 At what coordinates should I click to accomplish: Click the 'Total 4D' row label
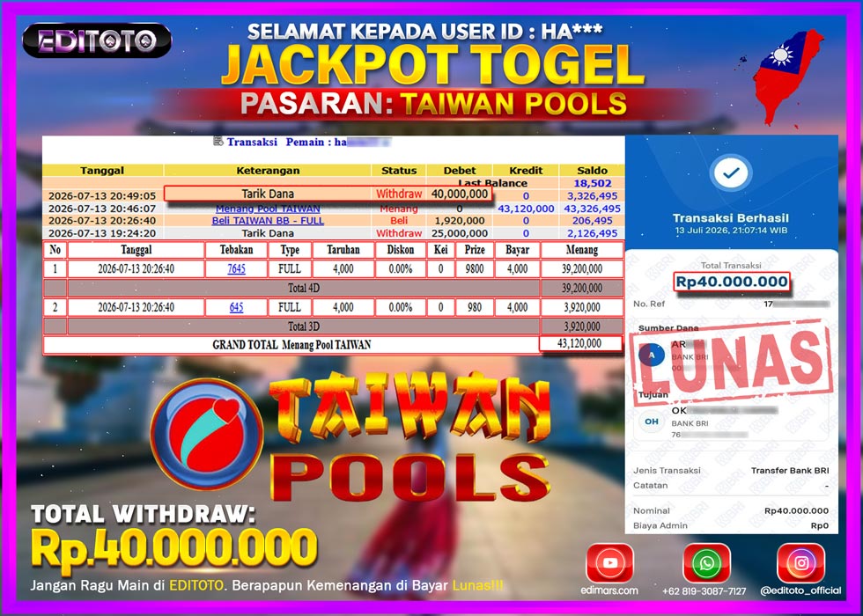click(304, 289)
